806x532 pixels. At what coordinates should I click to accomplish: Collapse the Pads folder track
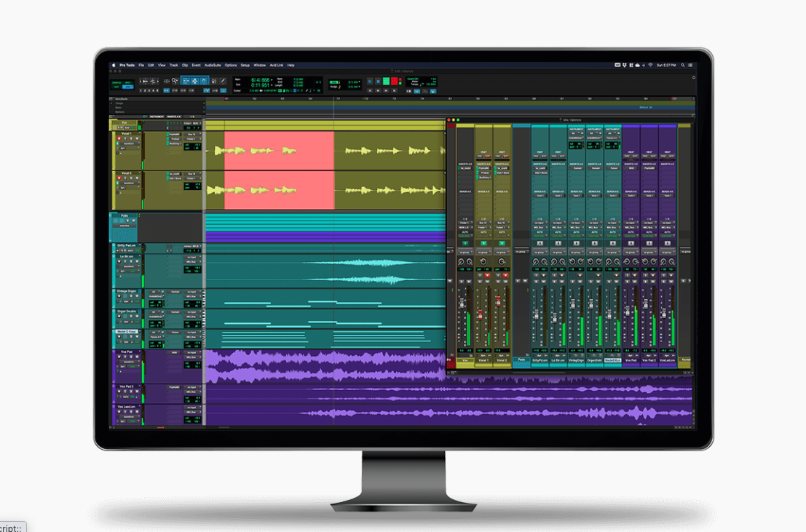(x=110, y=215)
